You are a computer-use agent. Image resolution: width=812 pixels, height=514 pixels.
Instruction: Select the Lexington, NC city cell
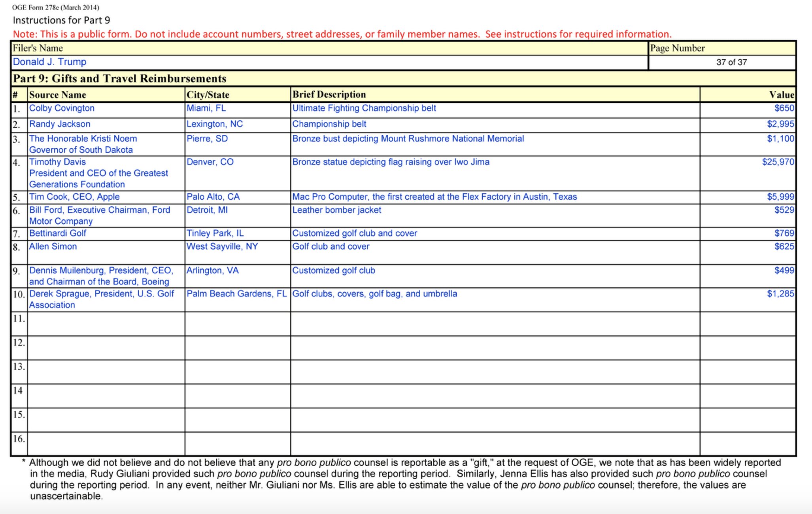pos(215,124)
